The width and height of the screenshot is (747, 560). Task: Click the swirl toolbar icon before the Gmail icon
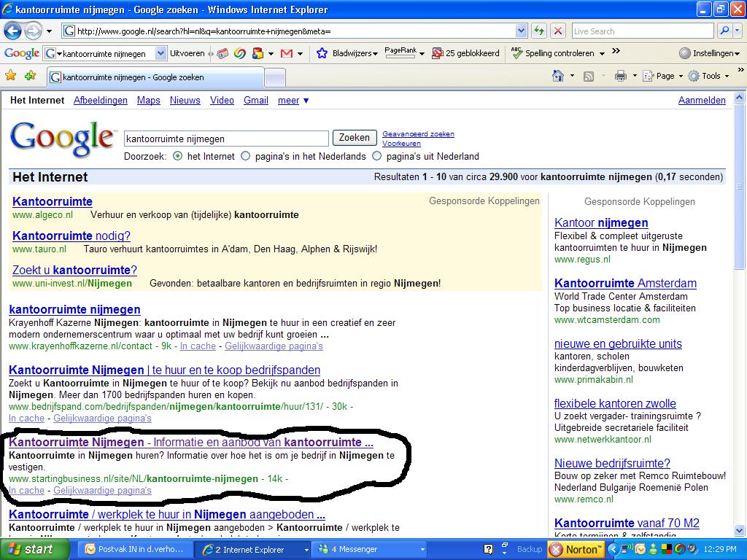(240, 53)
